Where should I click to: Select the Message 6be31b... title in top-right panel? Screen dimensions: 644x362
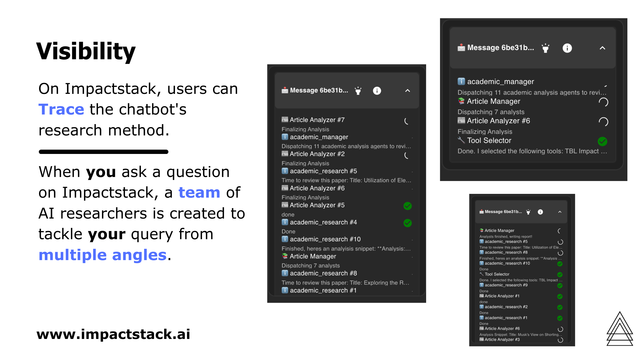(501, 47)
